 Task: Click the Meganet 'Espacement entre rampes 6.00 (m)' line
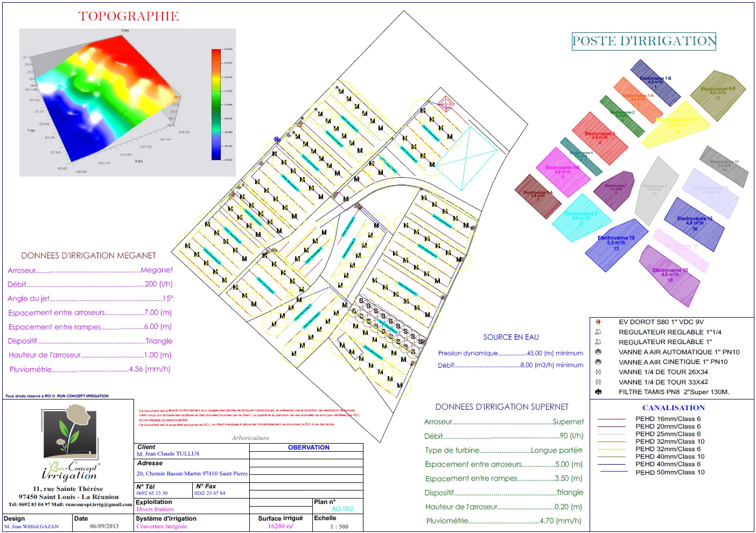90,327
